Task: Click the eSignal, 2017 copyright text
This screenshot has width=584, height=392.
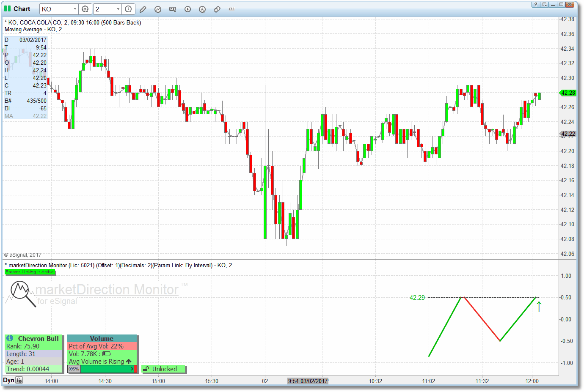Action: point(23,255)
